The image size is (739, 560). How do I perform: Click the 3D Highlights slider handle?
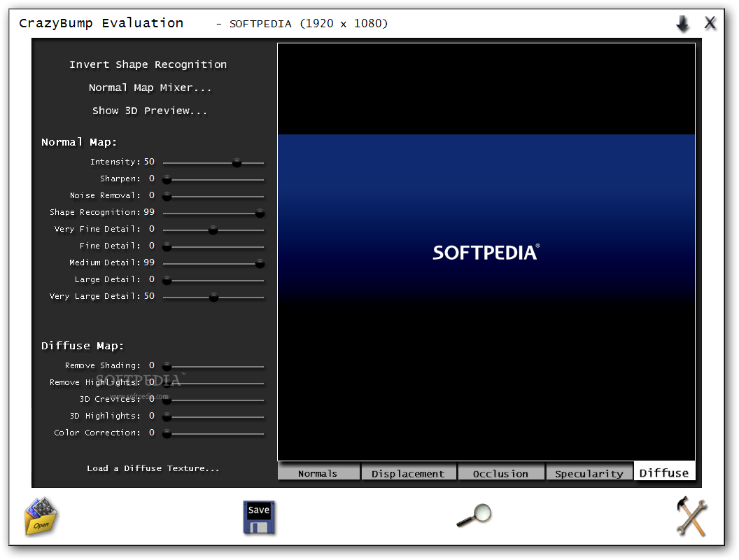(x=167, y=416)
